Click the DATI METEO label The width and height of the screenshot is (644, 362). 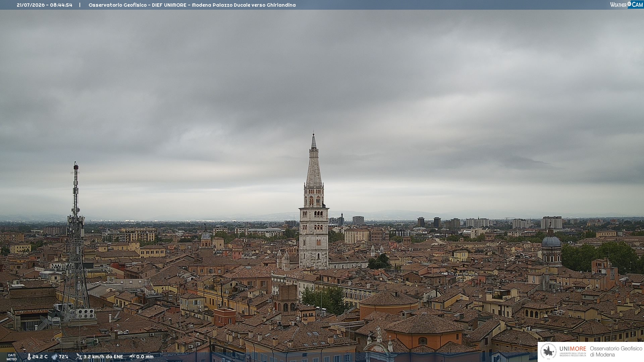pyautogui.click(x=12, y=357)
